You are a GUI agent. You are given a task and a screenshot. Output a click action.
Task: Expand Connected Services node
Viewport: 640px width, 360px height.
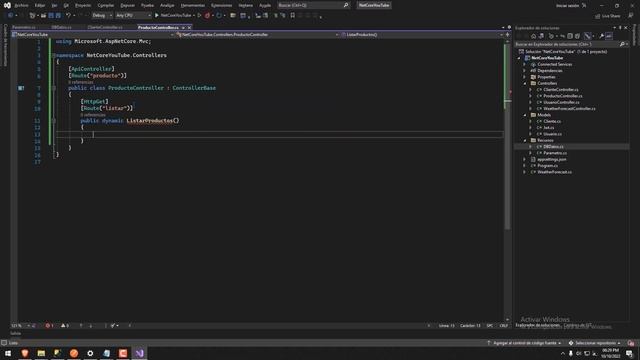point(525,64)
